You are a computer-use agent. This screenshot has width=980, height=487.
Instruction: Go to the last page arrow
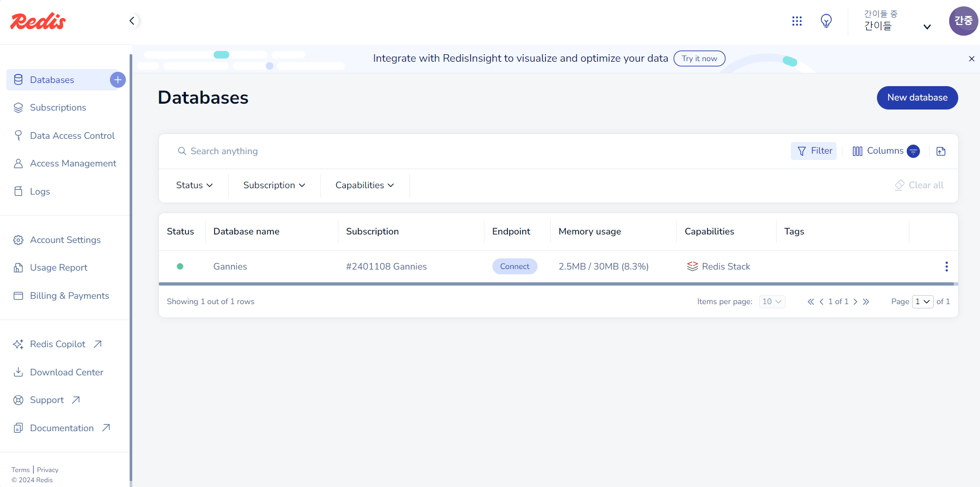pos(866,301)
